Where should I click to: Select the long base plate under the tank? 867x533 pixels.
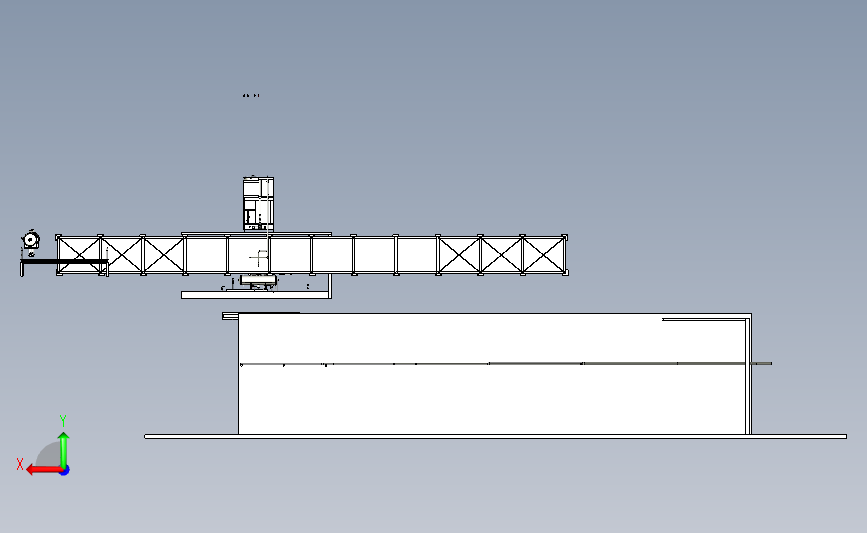(x=495, y=437)
